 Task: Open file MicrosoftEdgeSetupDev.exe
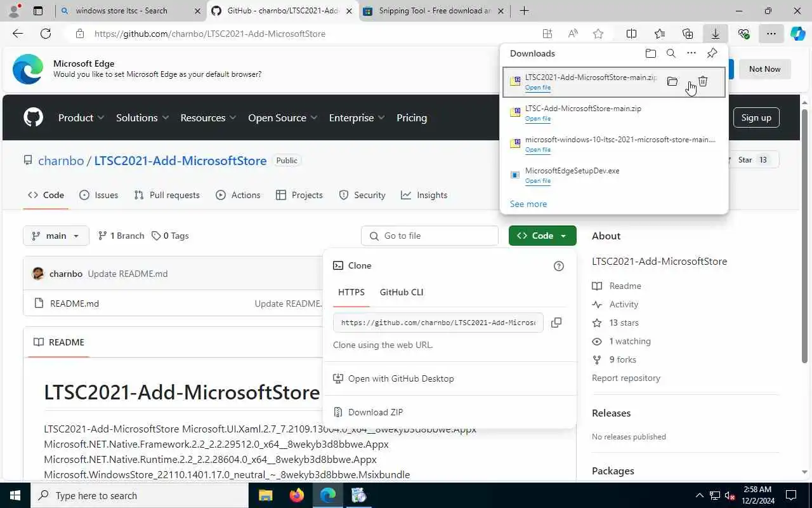pyautogui.click(x=538, y=181)
